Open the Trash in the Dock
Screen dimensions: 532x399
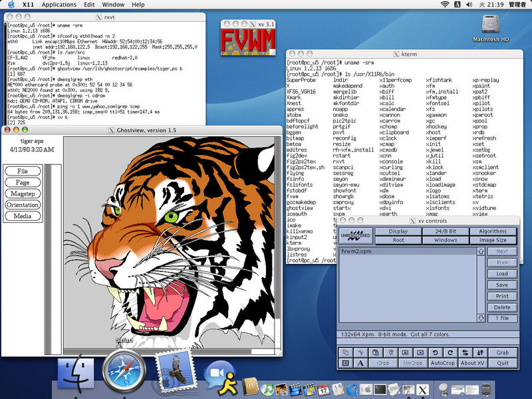click(x=486, y=389)
